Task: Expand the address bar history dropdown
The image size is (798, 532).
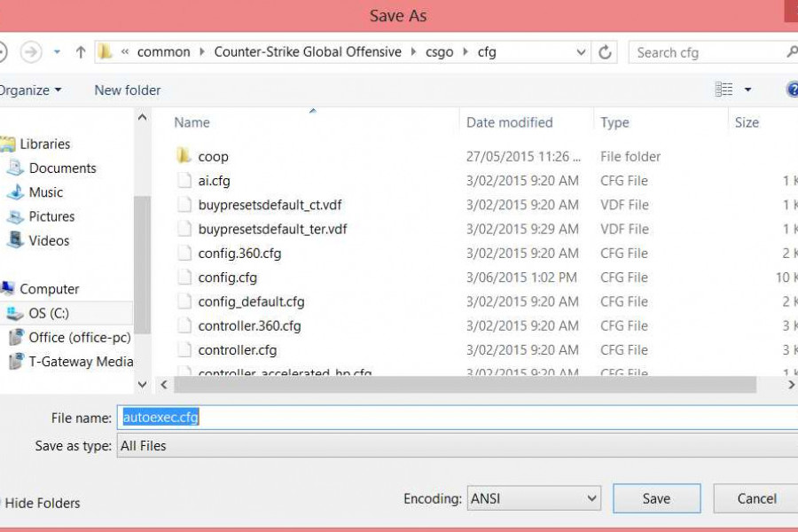Action: [x=581, y=52]
